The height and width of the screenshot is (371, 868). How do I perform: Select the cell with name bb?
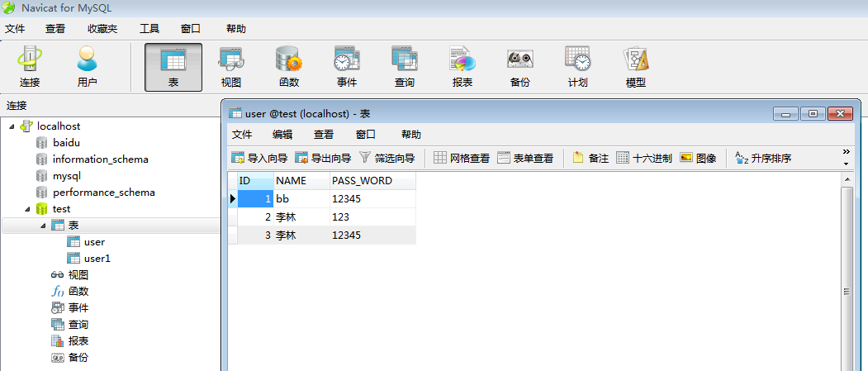[x=301, y=199]
